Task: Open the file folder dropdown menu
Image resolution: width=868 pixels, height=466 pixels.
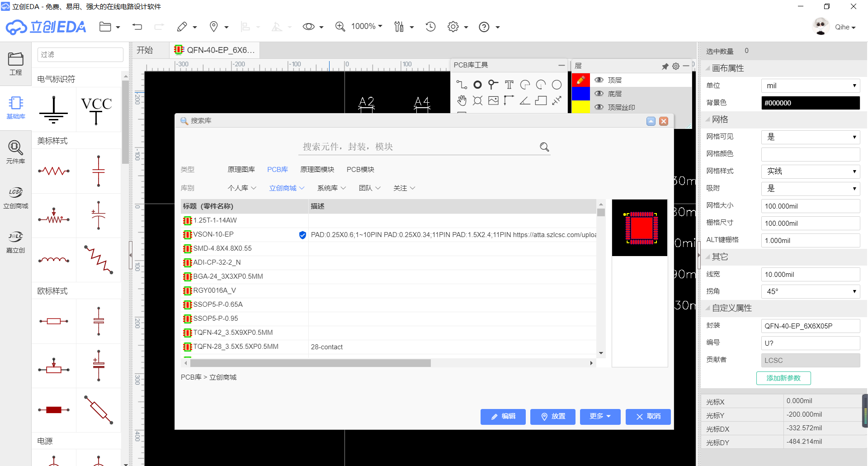Action: [x=110, y=27]
